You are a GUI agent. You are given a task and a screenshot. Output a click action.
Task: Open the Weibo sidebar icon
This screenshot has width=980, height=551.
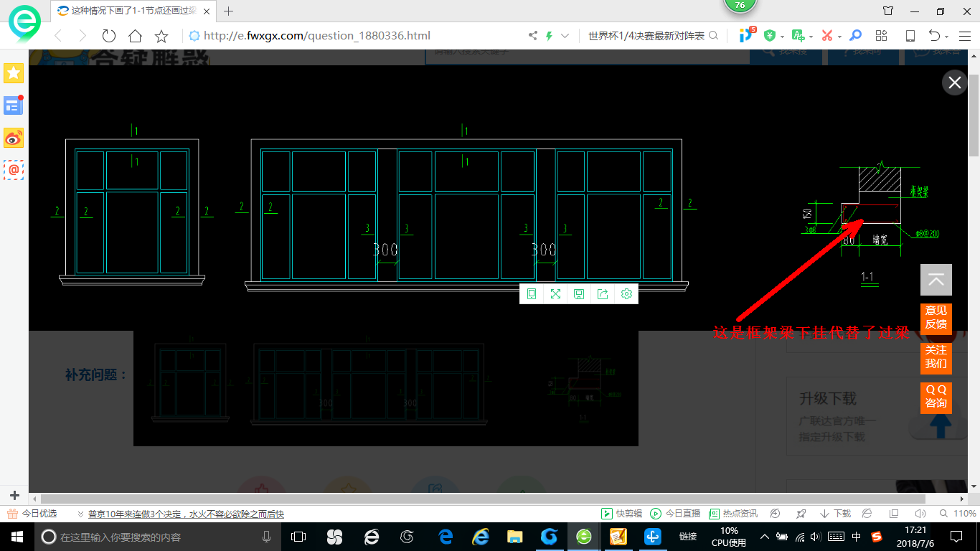tap(14, 138)
